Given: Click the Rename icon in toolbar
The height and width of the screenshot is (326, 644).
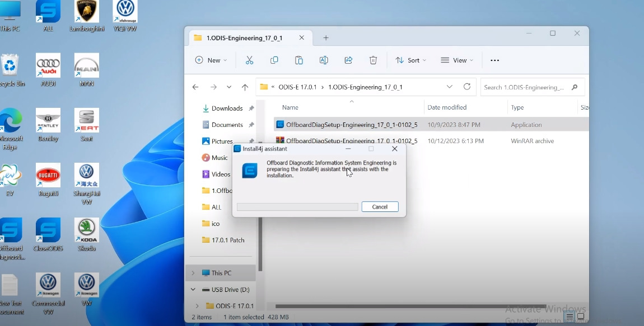Looking at the screenshot, I should point(324,60).
